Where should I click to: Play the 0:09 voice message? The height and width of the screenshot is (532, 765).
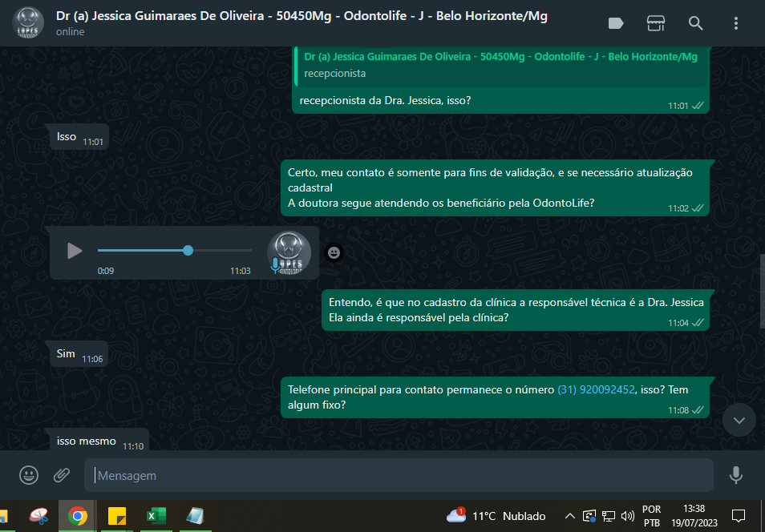[x=74, y=251]
